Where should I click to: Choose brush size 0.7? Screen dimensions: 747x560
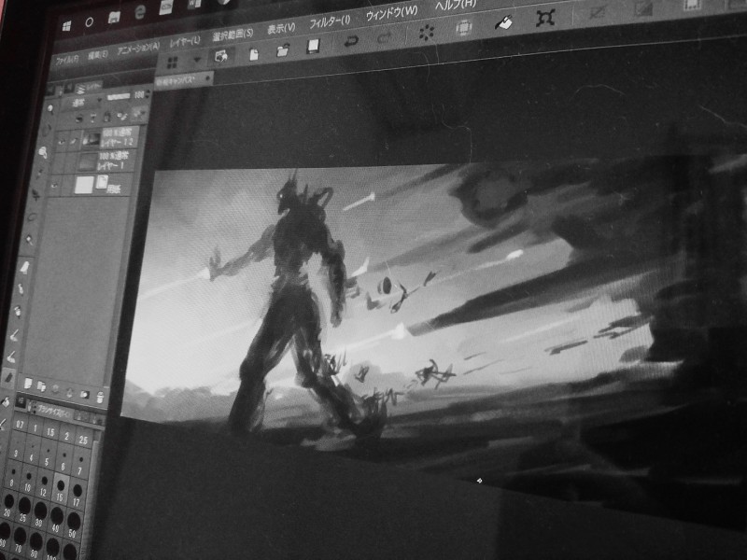(20, 424)
